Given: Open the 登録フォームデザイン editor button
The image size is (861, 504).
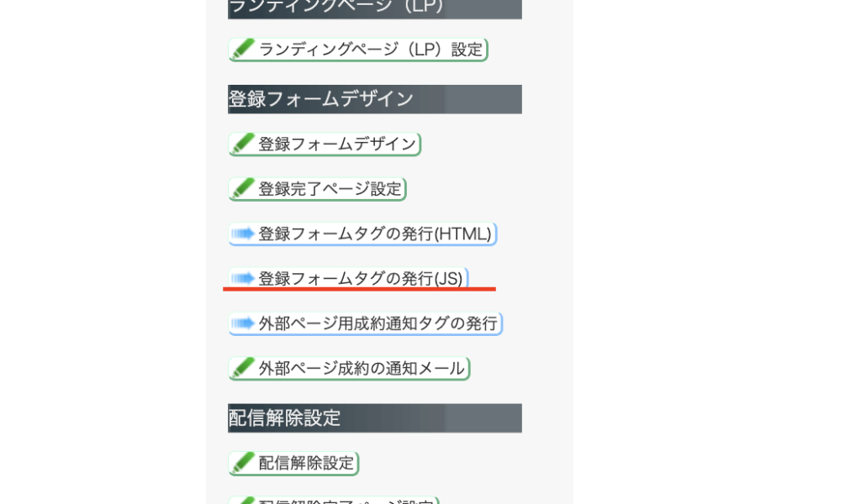Looking at the screenshot, I should pos(325,144).
